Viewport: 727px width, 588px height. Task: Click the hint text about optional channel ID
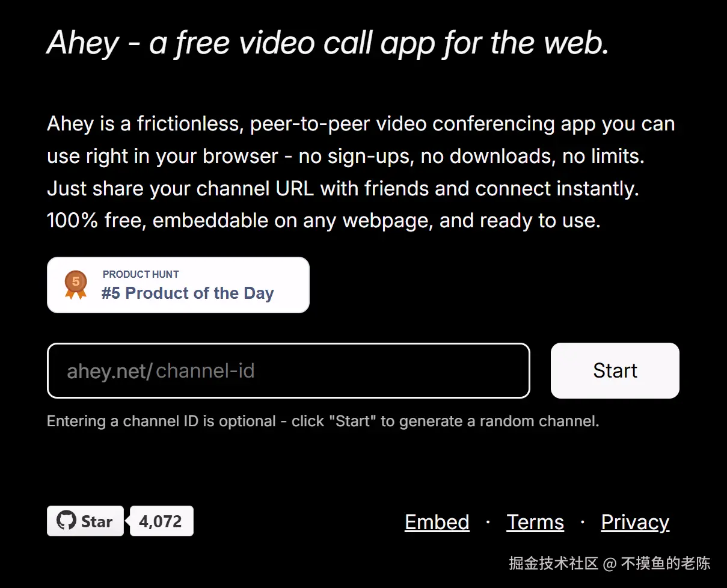pyautogui.click(x=323, y=421)
